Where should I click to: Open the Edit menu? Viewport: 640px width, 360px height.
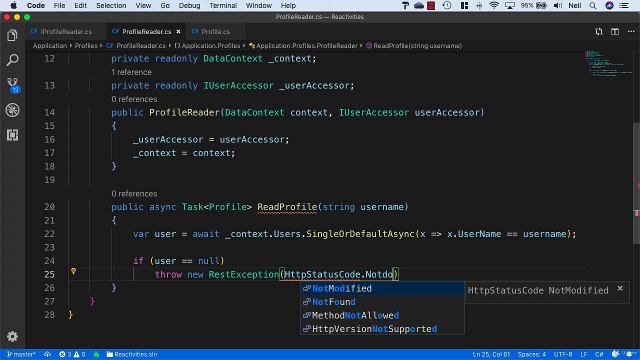pyautogui.click(x=80, y=5)
